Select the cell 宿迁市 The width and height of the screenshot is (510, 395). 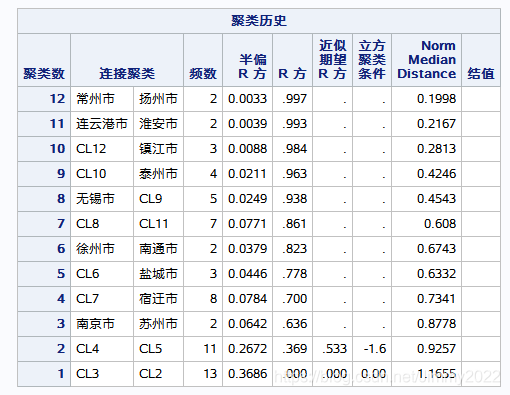[x=158, y=299]
